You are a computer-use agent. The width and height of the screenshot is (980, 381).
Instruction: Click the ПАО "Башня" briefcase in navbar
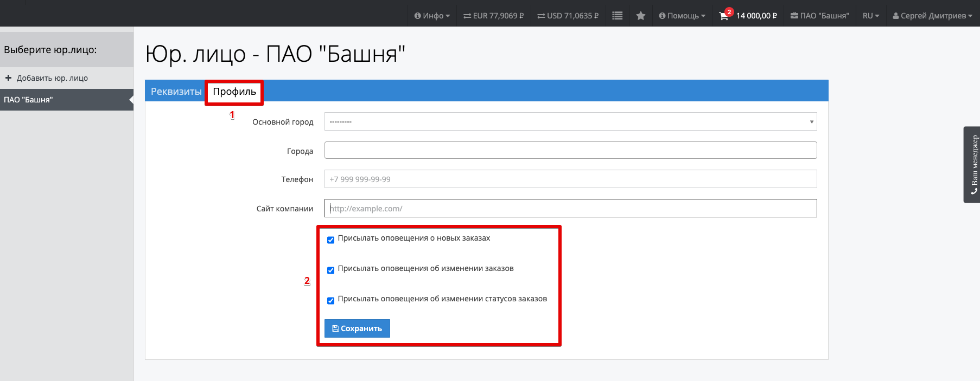819,16
